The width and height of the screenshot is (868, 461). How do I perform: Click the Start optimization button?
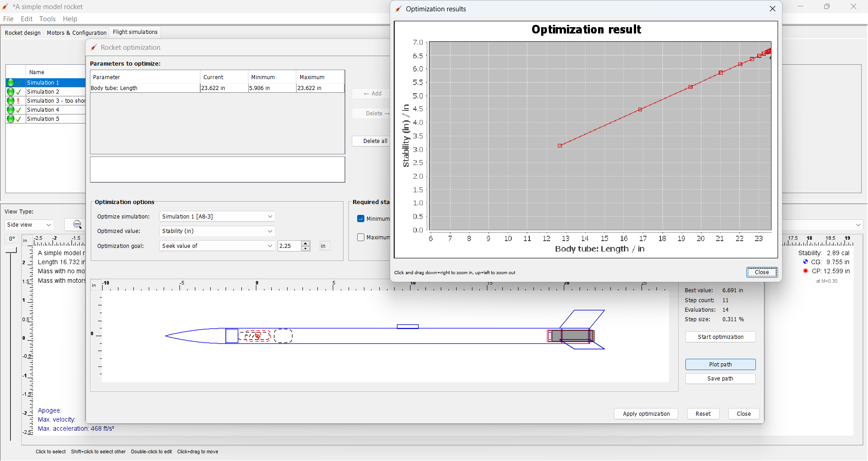720,337
